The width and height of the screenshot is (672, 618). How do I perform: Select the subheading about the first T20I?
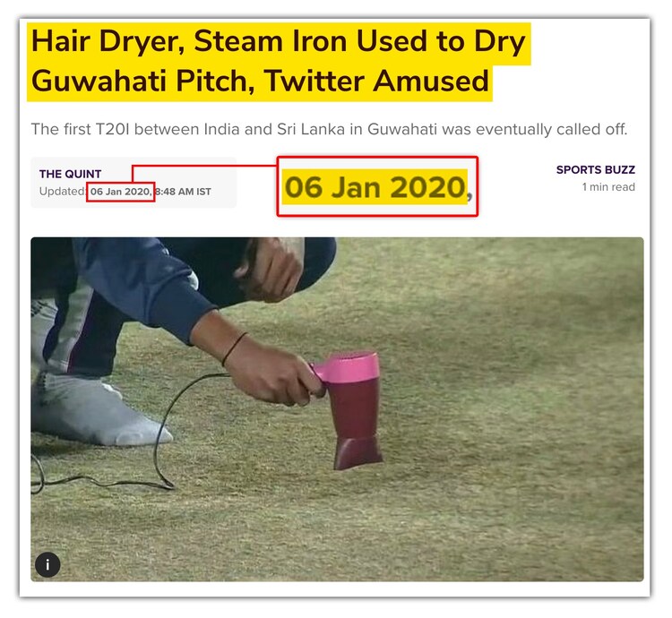329,129
